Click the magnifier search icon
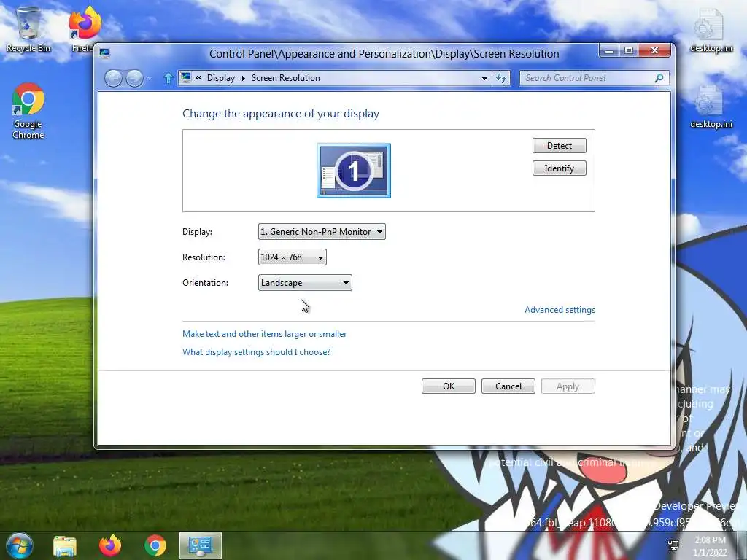The width and height of the screenshot is (747, 560). point(659,78)
